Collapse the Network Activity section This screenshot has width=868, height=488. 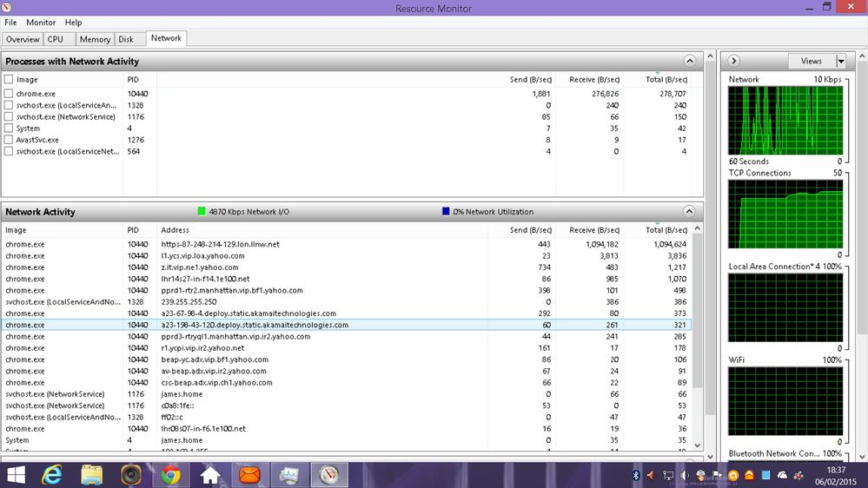(x=689, y=211)
